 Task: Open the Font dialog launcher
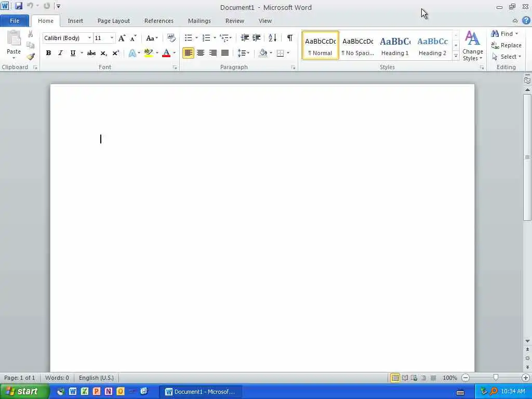(x=175, y=68)
